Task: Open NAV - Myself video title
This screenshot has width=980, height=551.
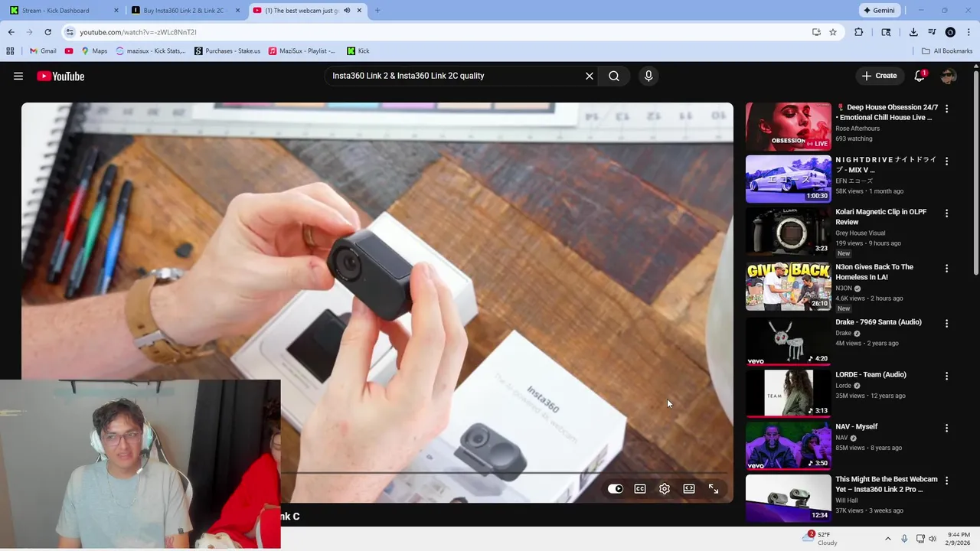Action: (857, 427)
